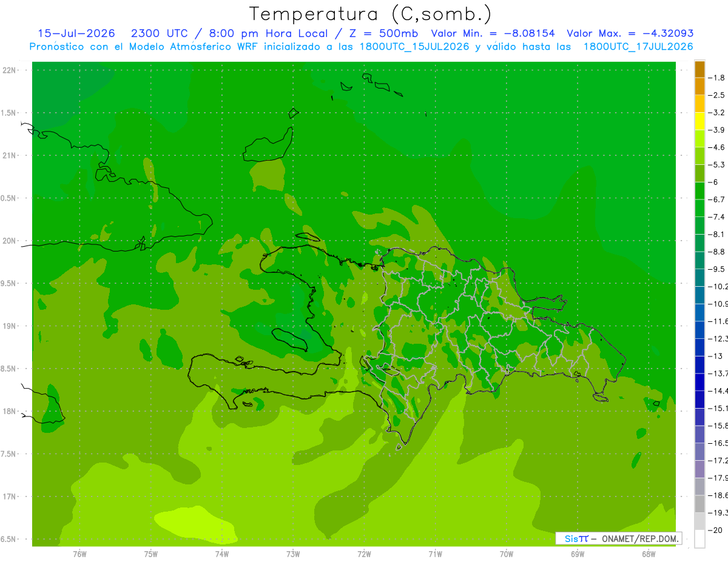728x562 pixels.
Task: Click the "21N" latitude axis label
Action: coord(10,156)
